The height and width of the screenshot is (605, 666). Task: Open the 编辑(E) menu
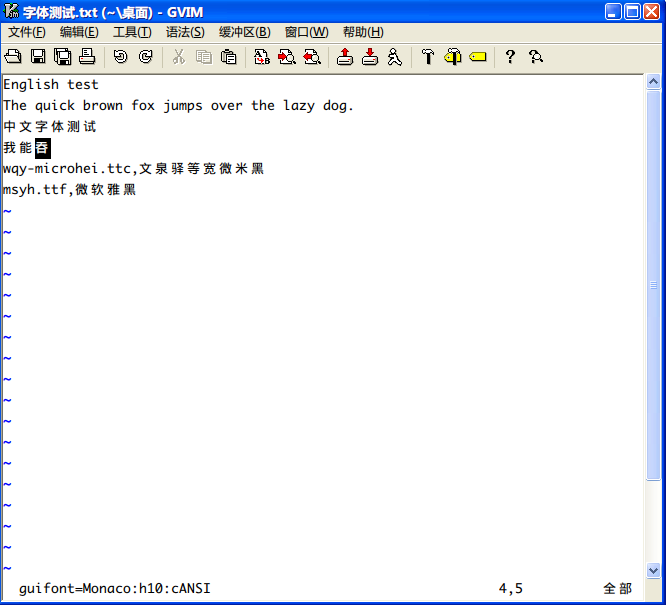tap(79, 32)
